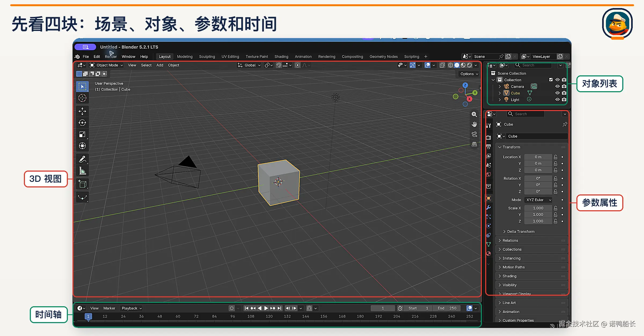Select the Rotate tool icon
Screen dimensions: 644x336
point(82,123)
